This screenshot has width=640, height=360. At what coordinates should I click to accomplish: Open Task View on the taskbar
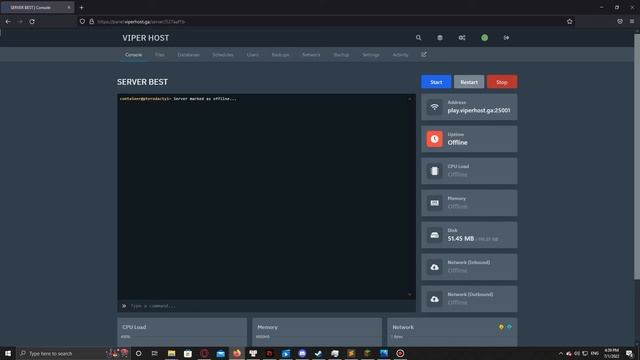pyautogui.click(x=154, y=353)
